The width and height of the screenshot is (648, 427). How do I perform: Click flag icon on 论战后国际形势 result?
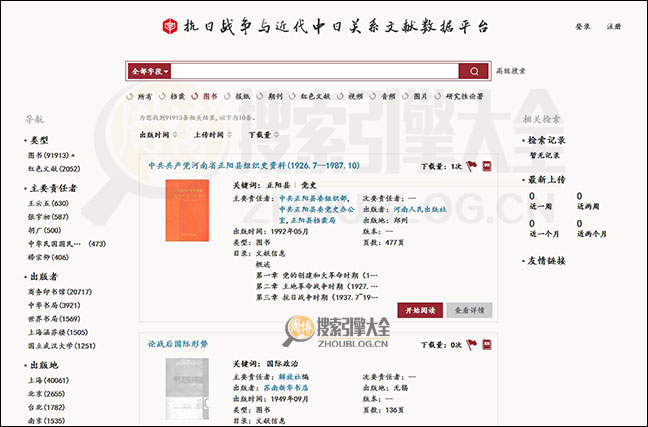(x=472, y=344)
